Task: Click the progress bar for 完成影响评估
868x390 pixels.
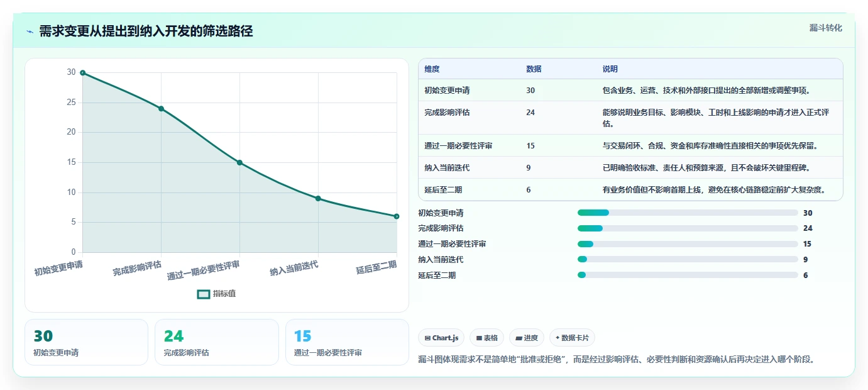Action: pos(688,228)
